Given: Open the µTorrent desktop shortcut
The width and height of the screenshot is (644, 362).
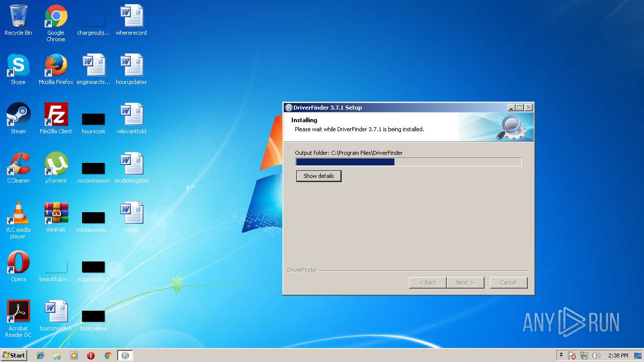Looking at the screenshot, I should (x=56, y=168).
